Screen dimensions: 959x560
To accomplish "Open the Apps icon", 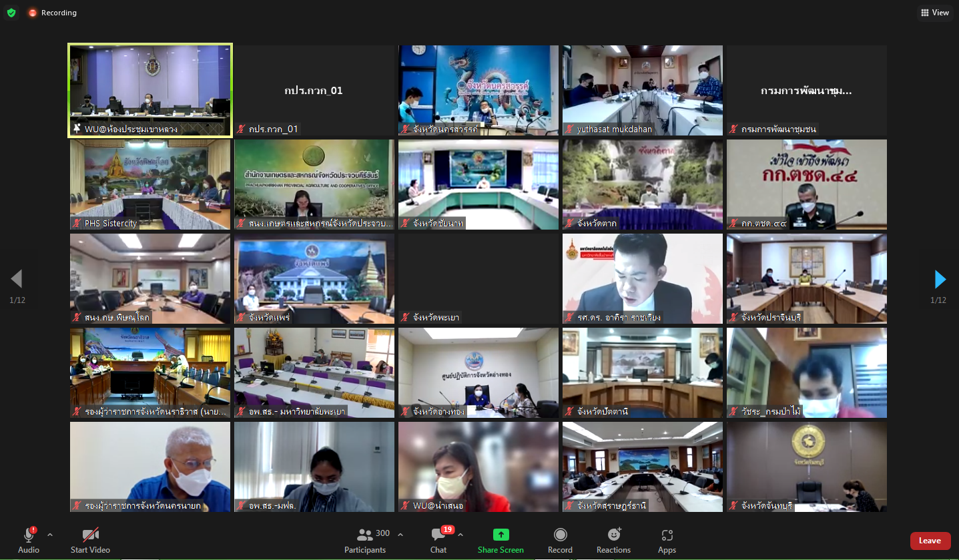I will click(667, 535).
